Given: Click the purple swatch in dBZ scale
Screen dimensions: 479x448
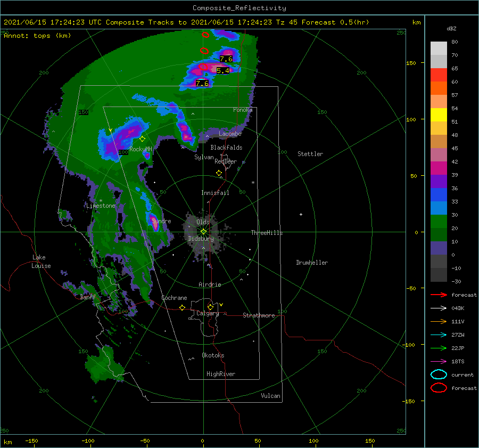Looking at the screenshot, I should 439,181.
